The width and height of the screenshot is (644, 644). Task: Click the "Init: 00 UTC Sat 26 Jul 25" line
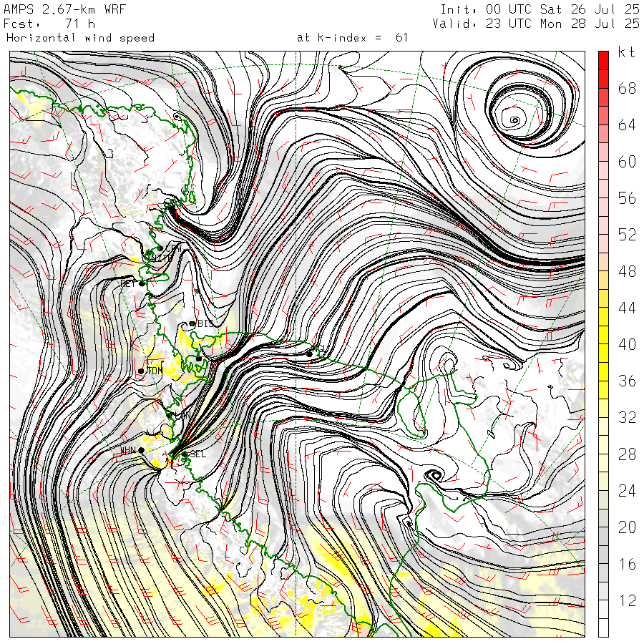click(x=540, y=9)
